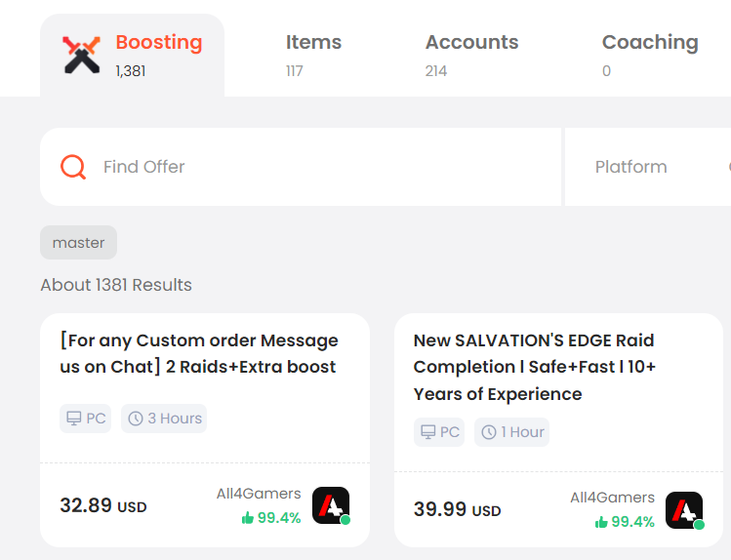Viewport: 731px width, 560px height.
Task: Open All4Gamers avatar on 39.99 USD offer
Action: point(684,510)
